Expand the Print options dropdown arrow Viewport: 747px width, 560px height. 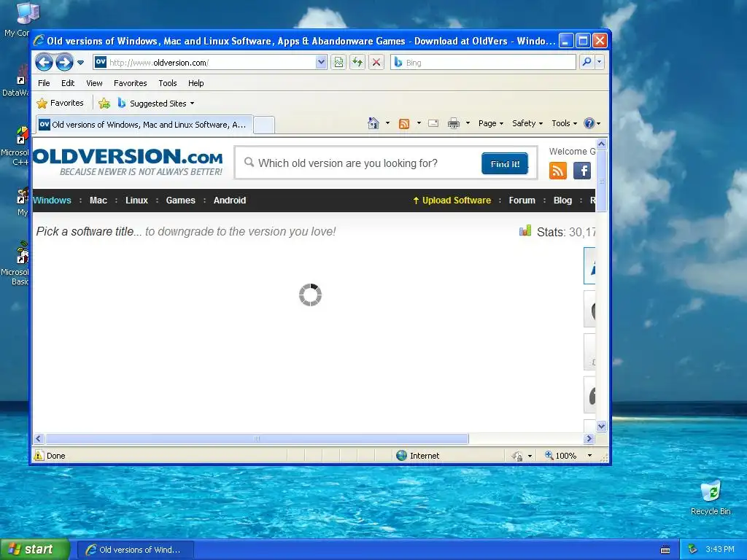(468, 123)
